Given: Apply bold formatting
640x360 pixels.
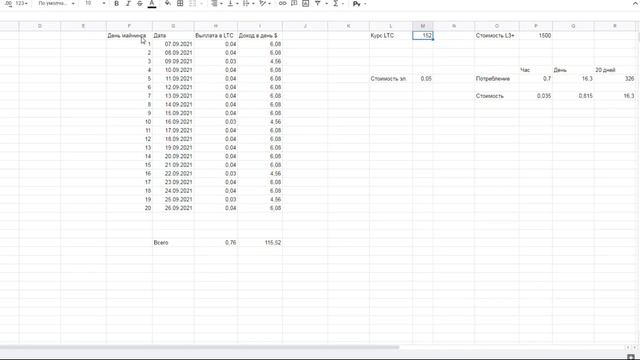Looking at the screenshot, I should (x=117, y=4).
